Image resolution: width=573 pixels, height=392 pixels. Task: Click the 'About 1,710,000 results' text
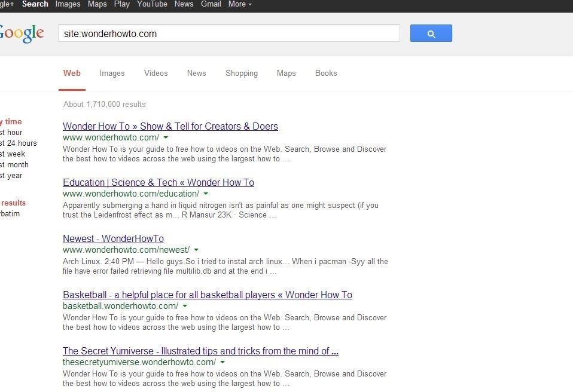105,105
